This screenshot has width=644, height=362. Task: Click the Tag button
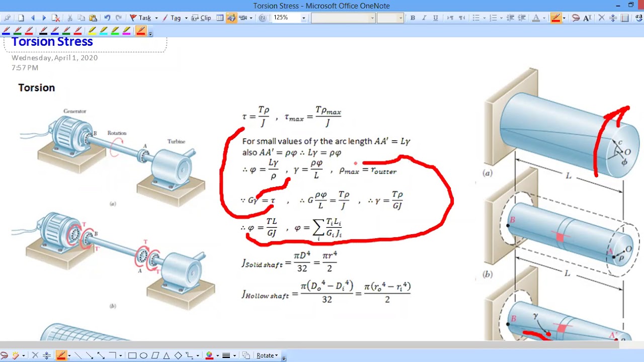(172, 18)
